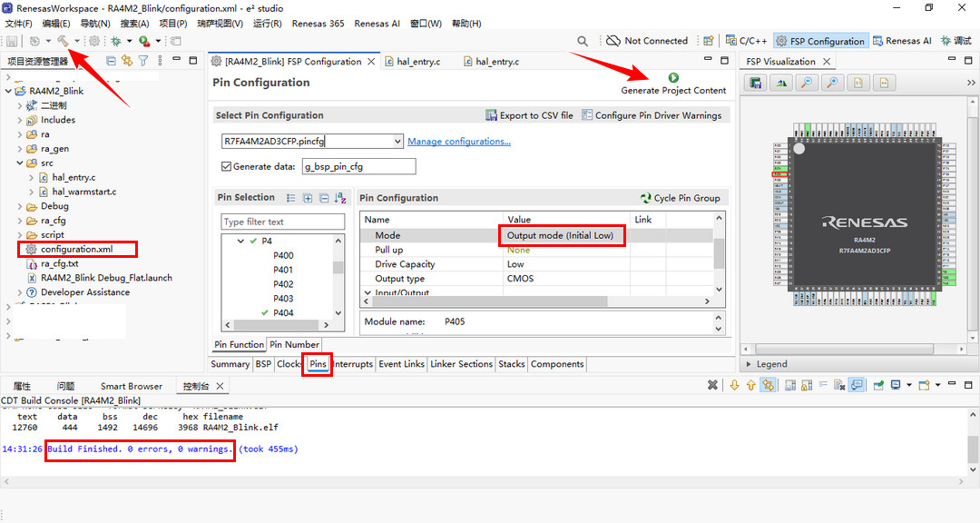
Task: Click zoom out magnifier in FSP Visualization
Action: (807, 83)
